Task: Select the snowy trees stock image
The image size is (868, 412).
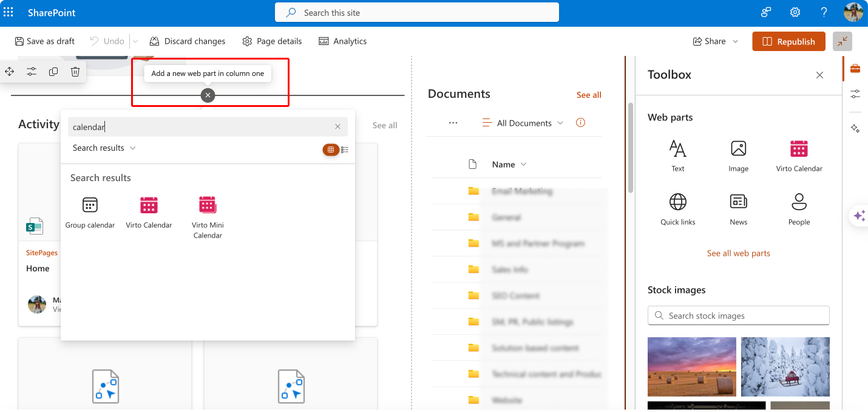Action: pyautogui.click(x=785, y=367)
